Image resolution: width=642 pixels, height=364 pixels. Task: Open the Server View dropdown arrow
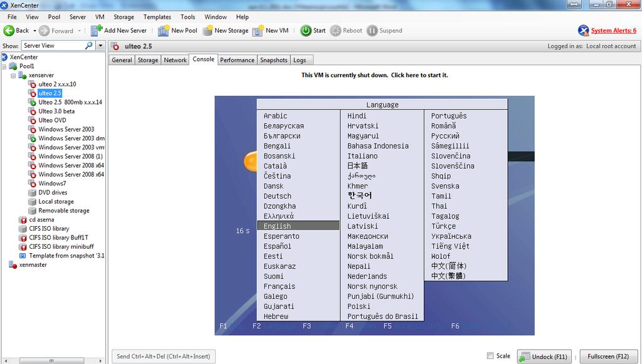click(101, 45)
